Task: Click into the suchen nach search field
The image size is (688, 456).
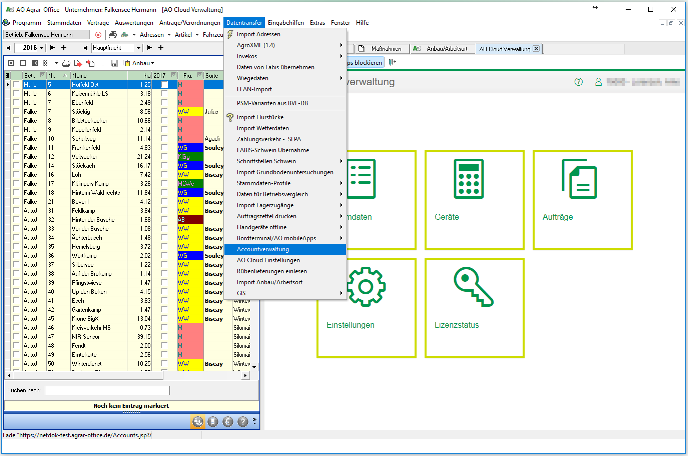Action: point(108,390)
